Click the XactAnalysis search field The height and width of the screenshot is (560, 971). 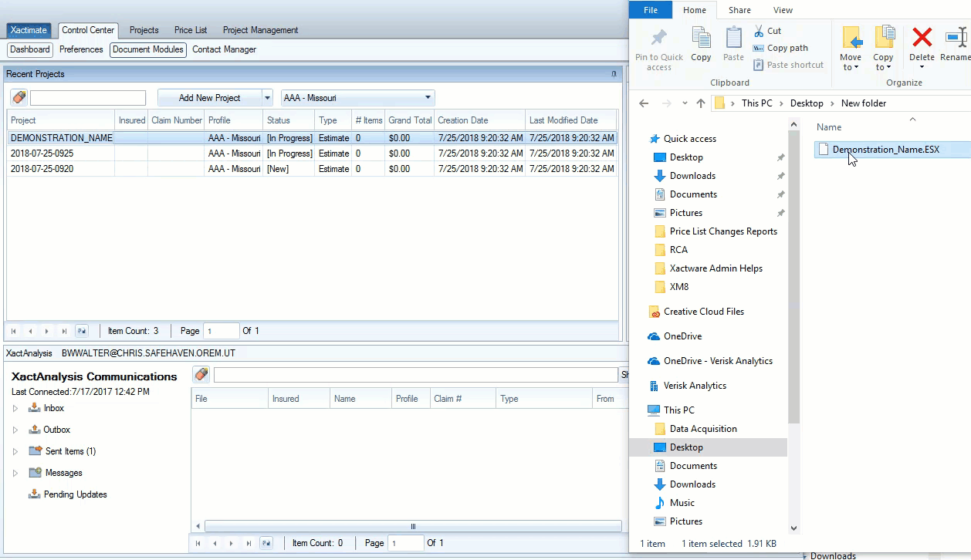pyautogui.click(x=415, y=375)
